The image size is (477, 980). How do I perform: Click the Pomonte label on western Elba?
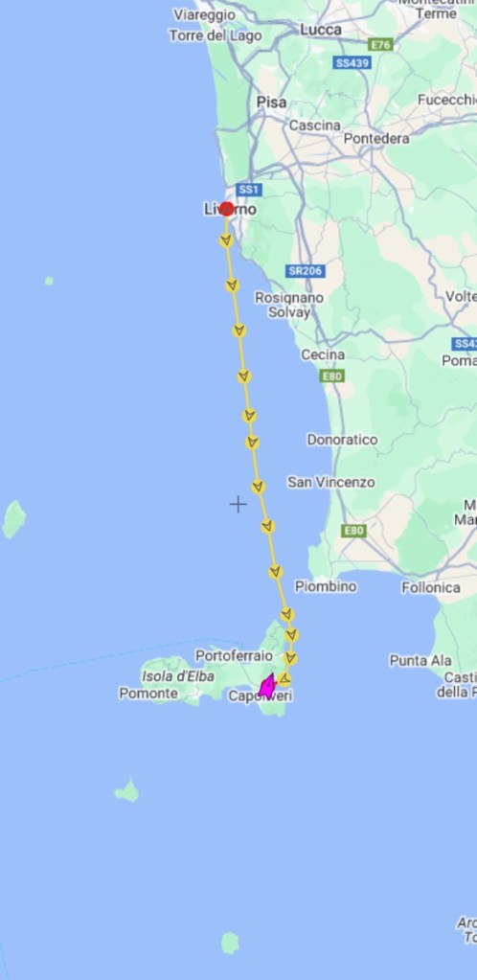(x=148, y=694)
